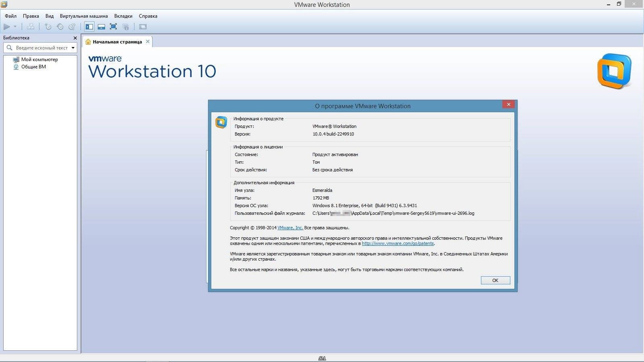
Task: Open the vmware.com/go/patents link
Action: pyautogui.click(x=398, y=243)
